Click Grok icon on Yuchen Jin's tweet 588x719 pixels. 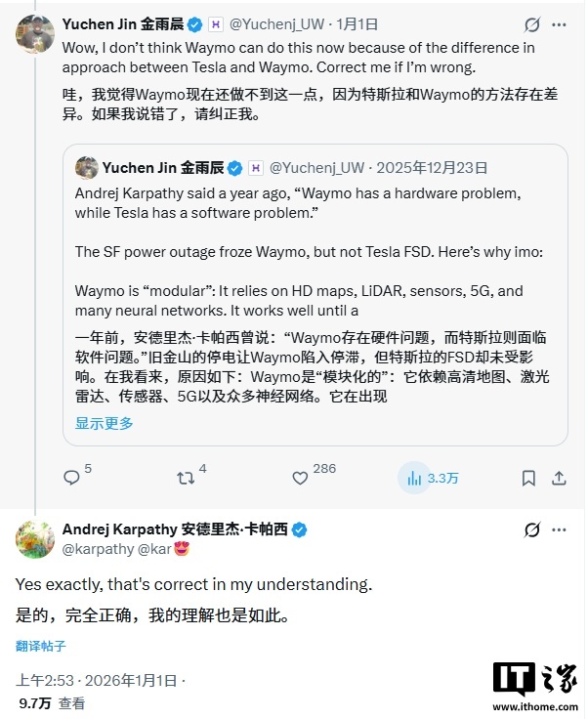(x=532, y=25)
